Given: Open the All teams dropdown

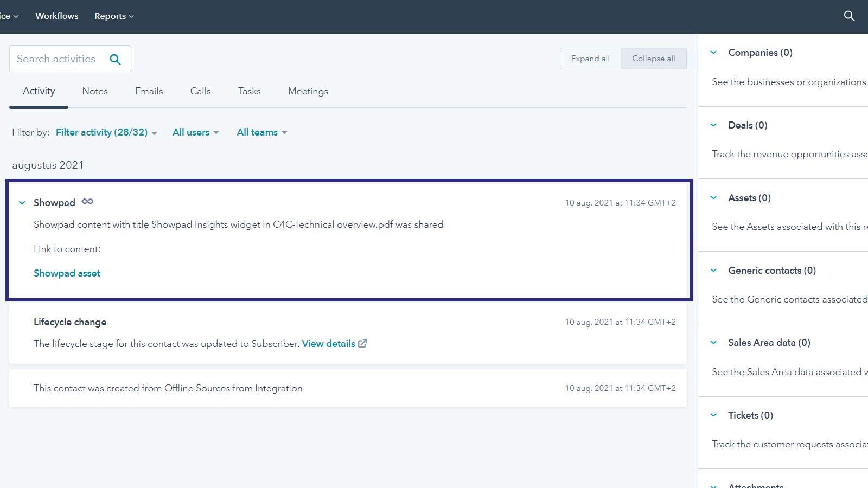Looking at the screenshot, I should coord(261,132).
